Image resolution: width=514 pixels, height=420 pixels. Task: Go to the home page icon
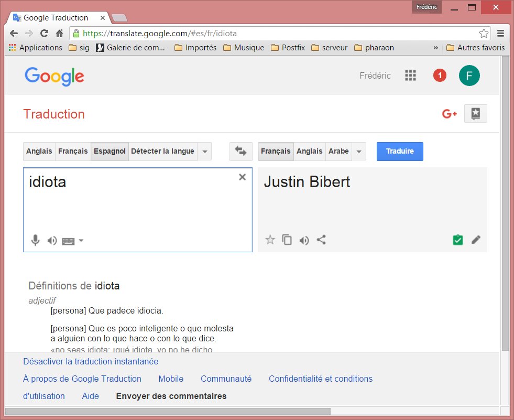[59, 33]
